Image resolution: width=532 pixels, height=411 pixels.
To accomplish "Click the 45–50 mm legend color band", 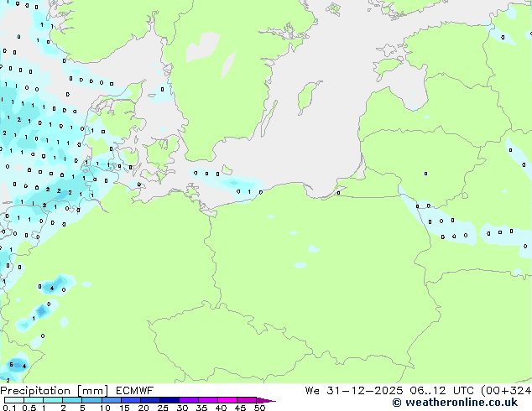I will click(x=247, y=400).
